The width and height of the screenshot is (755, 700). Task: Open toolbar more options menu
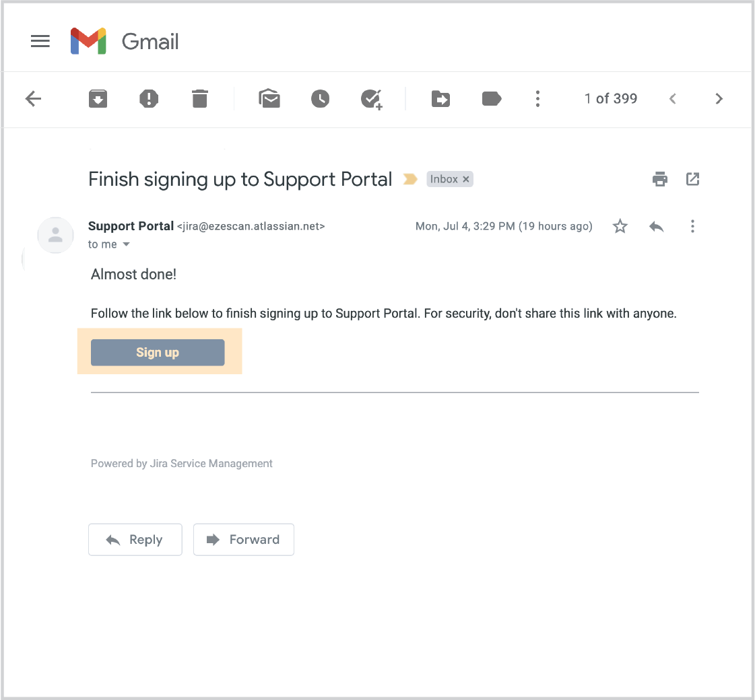(537, 99)
